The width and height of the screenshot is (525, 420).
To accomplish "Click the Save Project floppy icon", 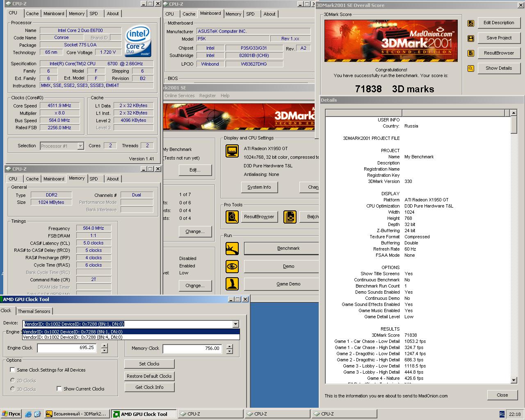I will (471, 38).
